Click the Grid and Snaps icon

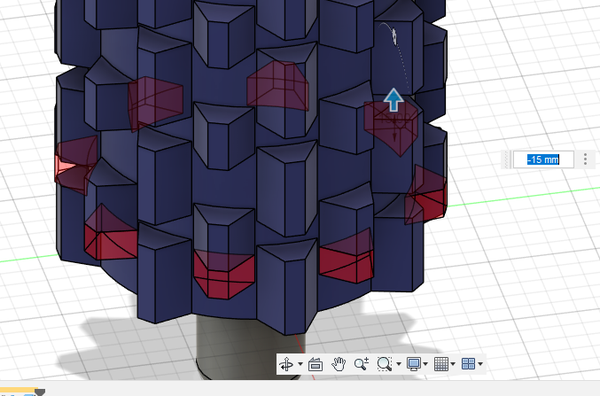[441, 364]
